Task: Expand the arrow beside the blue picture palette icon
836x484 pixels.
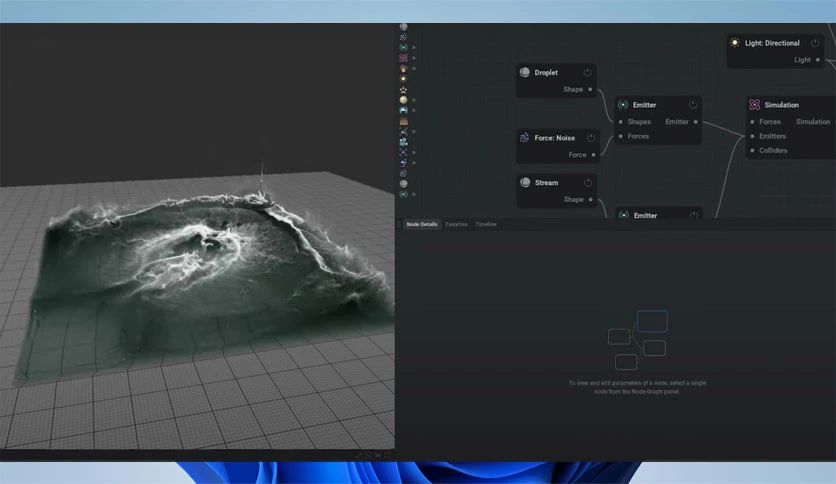Action: 414,110
